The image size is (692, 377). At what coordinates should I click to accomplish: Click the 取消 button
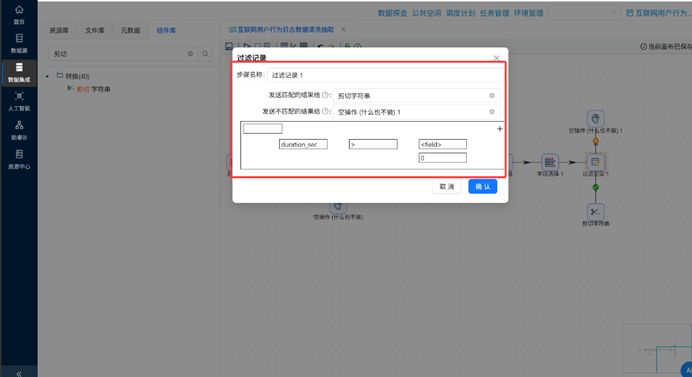(447, 186)
